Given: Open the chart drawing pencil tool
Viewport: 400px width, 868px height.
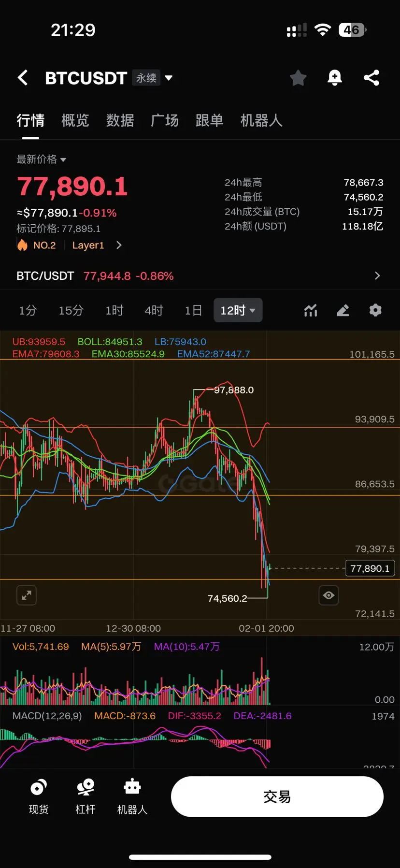Looking at the screenshot, I should point(343,310).
